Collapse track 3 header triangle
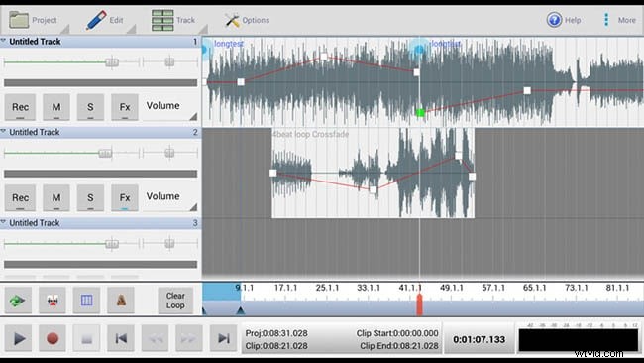Image resolution: width=644 pixels, height=363 pixels. tap(3, 222)
